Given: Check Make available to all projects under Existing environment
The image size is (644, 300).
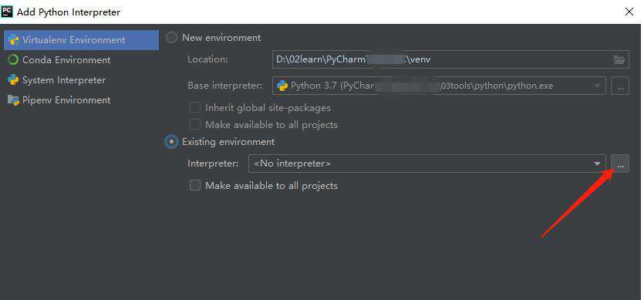Looking at the screenshot, I should click(194, 186).
